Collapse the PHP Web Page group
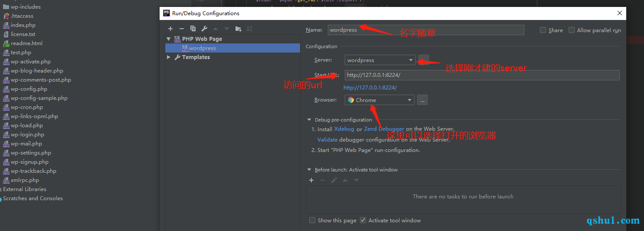This screenshot has height=231, width=644. click(x=169, y=39)
